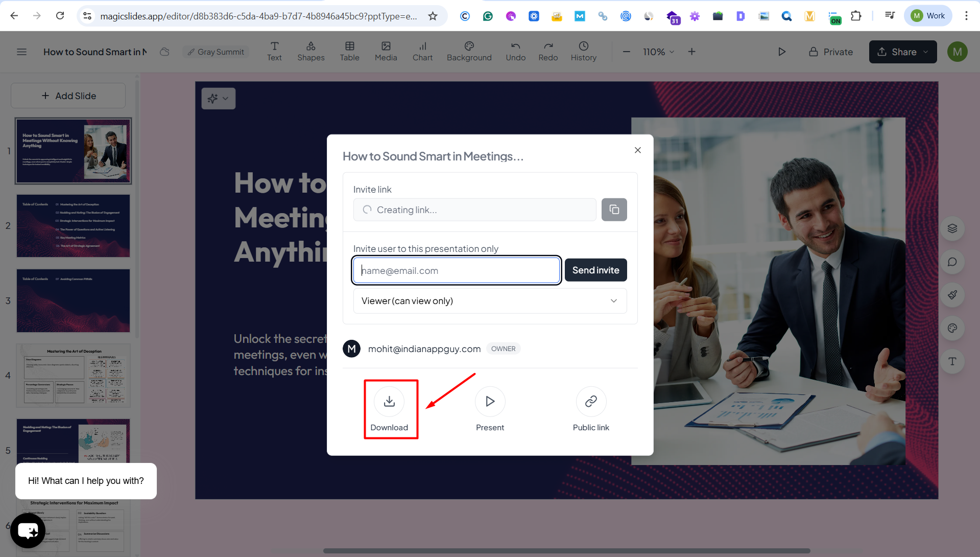Edit the presentation title

[x=95, y=52]
